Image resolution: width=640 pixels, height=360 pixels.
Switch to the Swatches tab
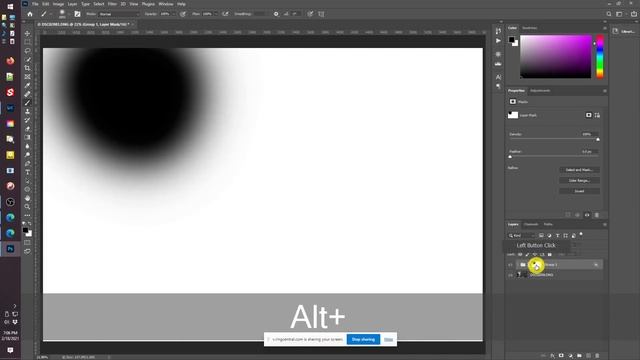point(529,28)
